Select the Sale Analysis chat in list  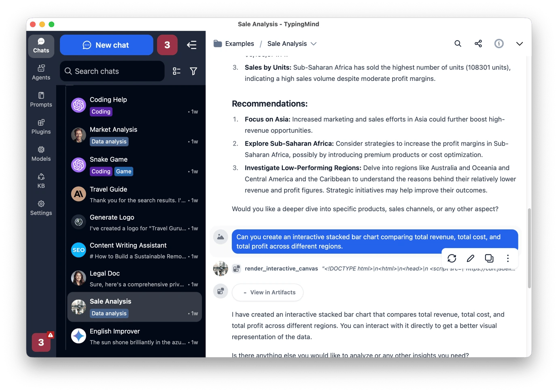(x=134, y=307)
